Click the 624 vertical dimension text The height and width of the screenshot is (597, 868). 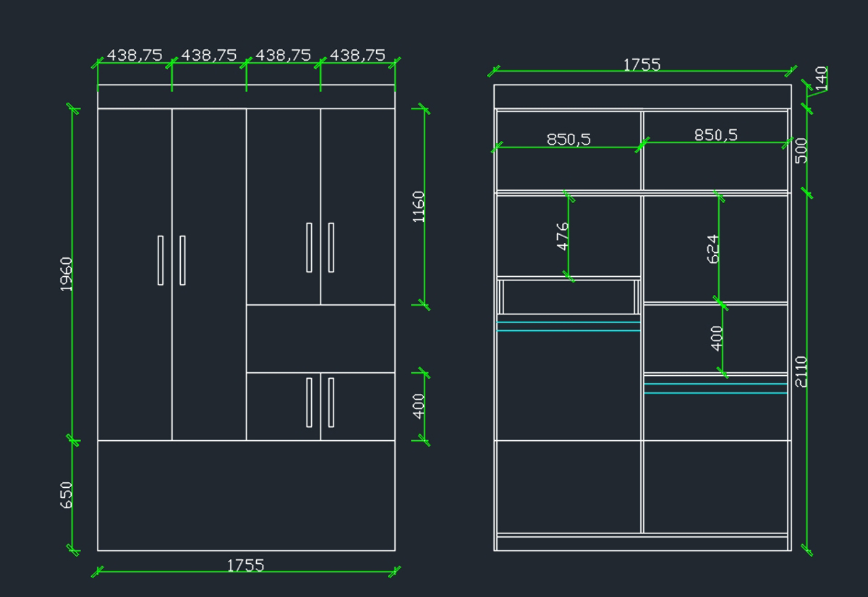click(x=712, y=249)
